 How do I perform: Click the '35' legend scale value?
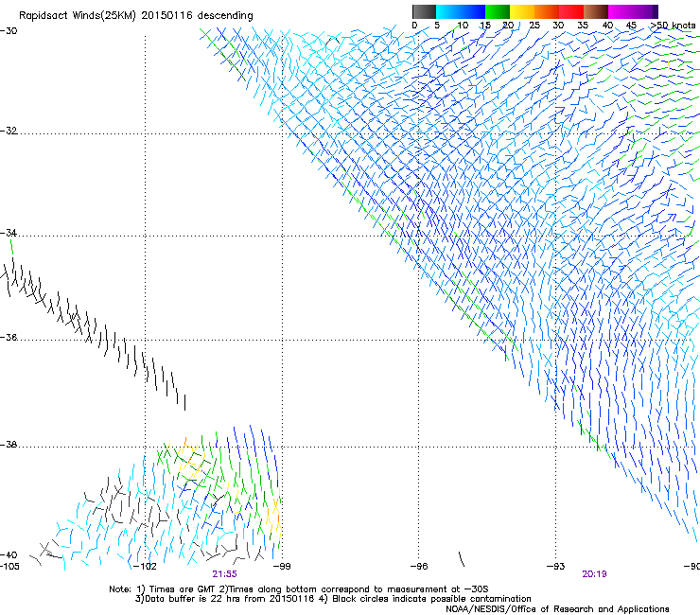point(583,26)
